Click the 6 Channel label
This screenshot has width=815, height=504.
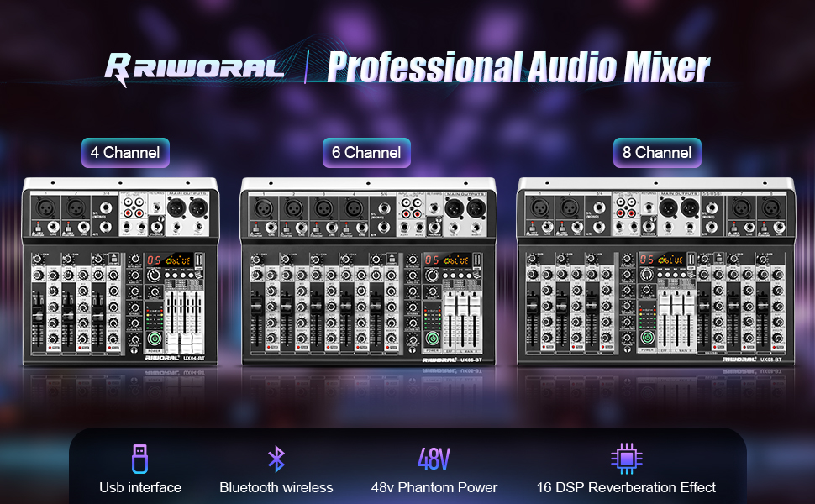point(366,152)
